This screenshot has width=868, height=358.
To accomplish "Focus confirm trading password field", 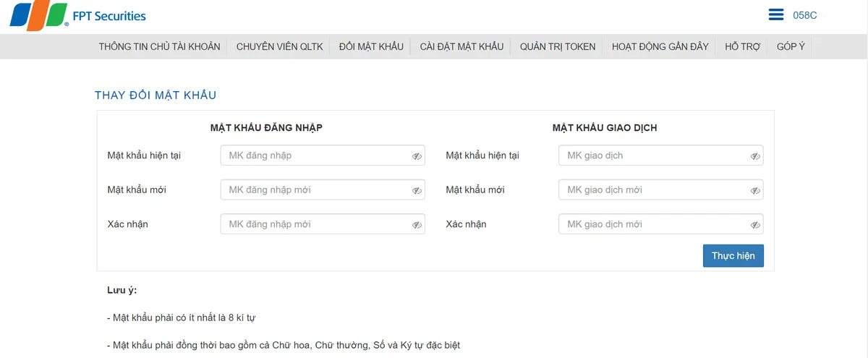I will point(661,224).
